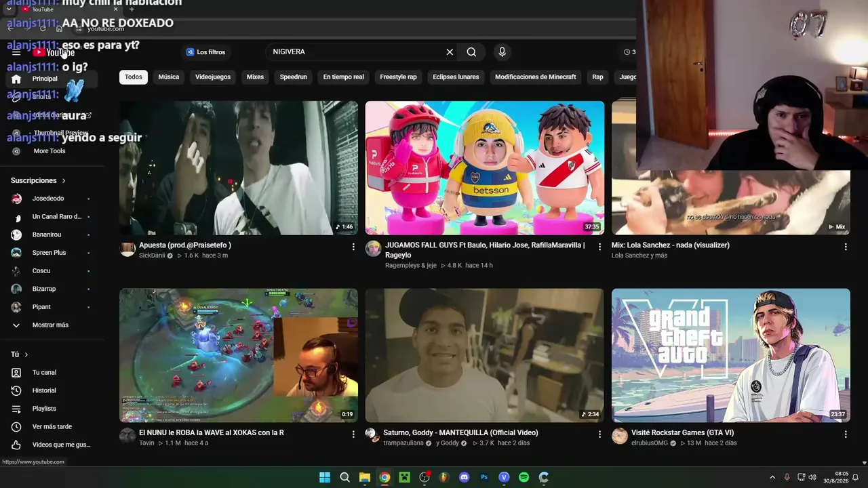
Task: Open the Bizarrap channel avatar
Action: point(16,289)
